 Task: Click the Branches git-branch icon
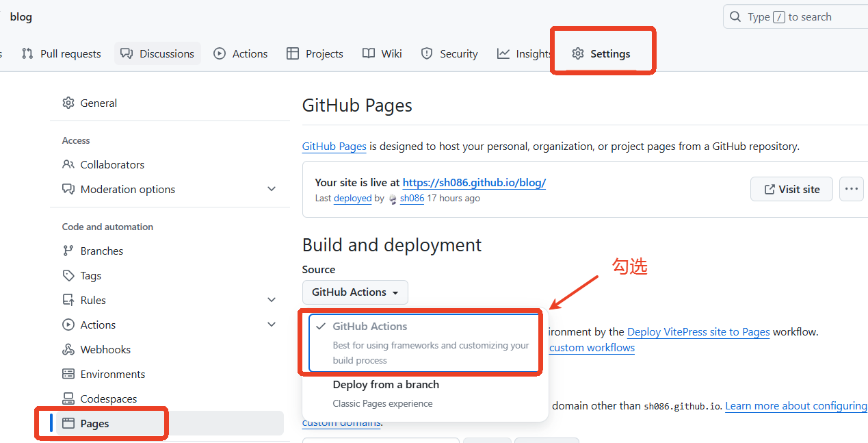[x=68, y=251]
